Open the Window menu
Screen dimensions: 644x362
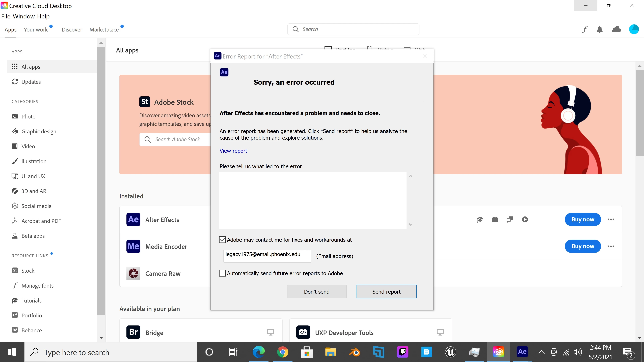[x=24, y=16]
